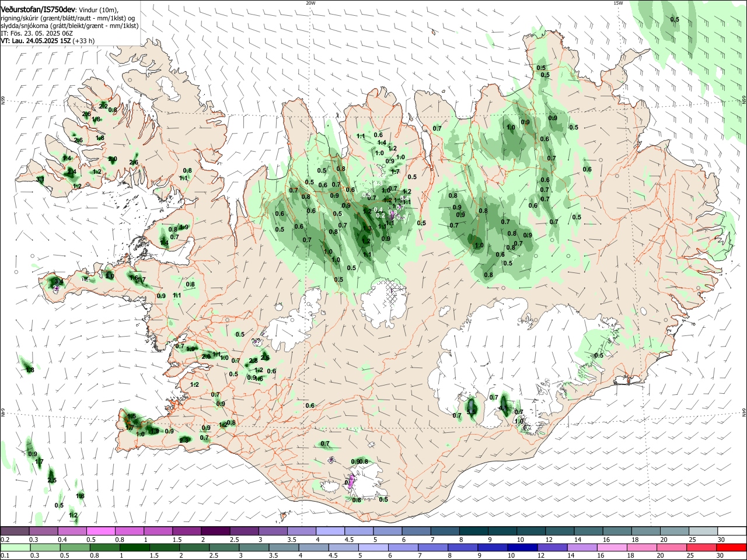Click the 'VT: Lau. 24.05.2025 15Z' valid time

[36, 41]
